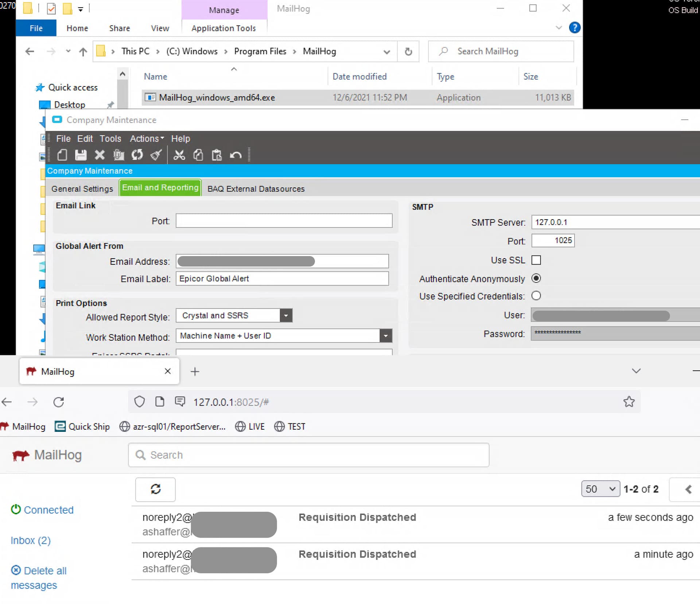Open the Inbox (2) link
The height and width of the screenshot is (604, 700).
click(31, 541)
